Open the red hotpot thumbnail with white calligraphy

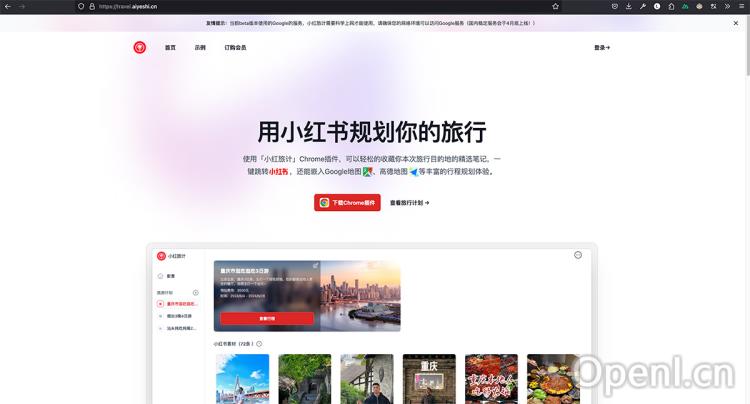(491, 379)
